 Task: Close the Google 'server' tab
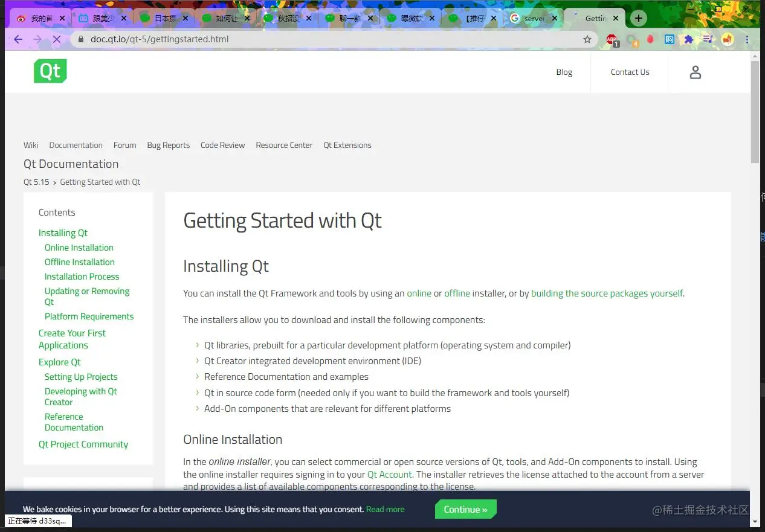pyautogui.click(x=554, y=18)
